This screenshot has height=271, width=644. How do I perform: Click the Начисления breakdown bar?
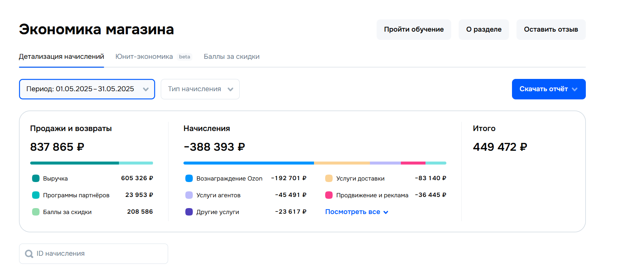coord(315,163)
